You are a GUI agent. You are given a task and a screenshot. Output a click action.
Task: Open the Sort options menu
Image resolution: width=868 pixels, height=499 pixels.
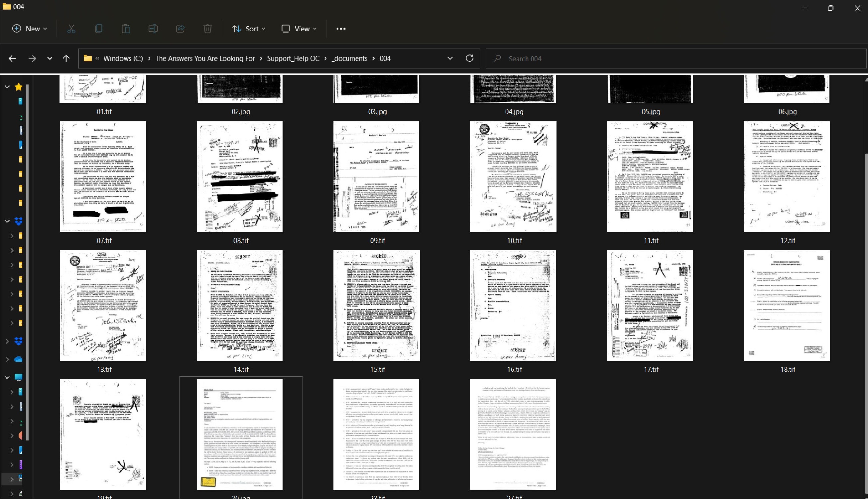(x=248, y=29)
